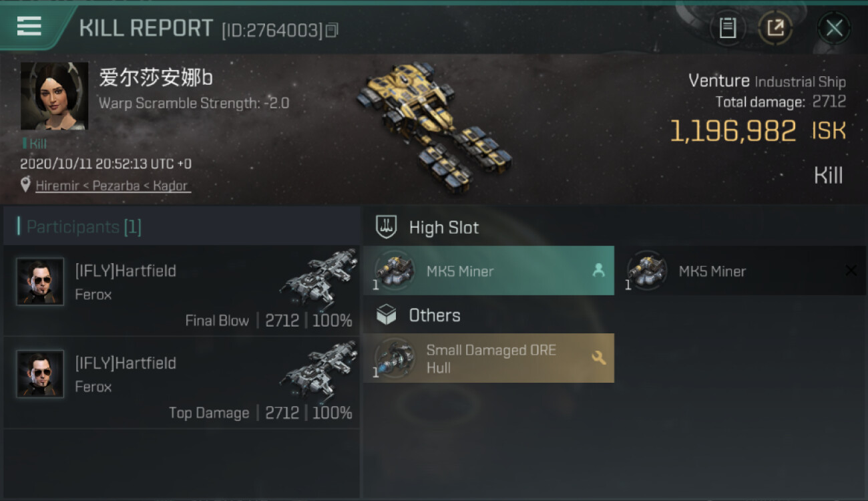Click the wrench icon on ORE Hull
The height and width of the screenshot is (501, 868).
coord(598,358)
